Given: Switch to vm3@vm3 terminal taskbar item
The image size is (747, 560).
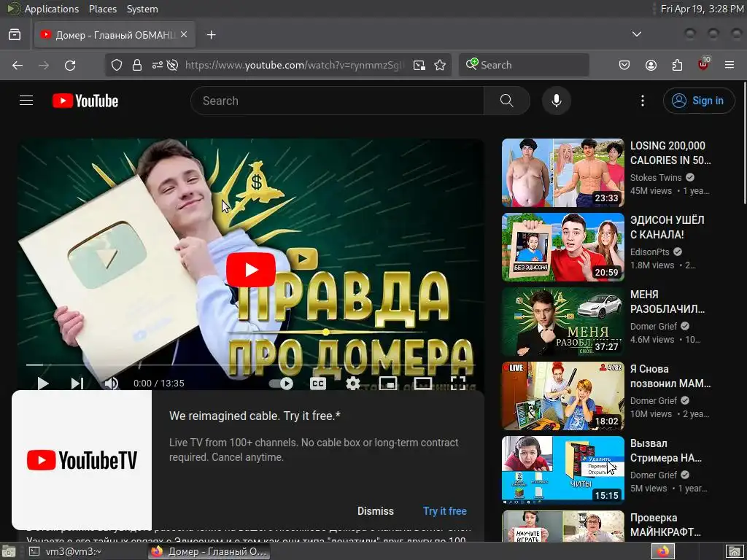Looking at the screenshot, I should click(x=65, y=551).
